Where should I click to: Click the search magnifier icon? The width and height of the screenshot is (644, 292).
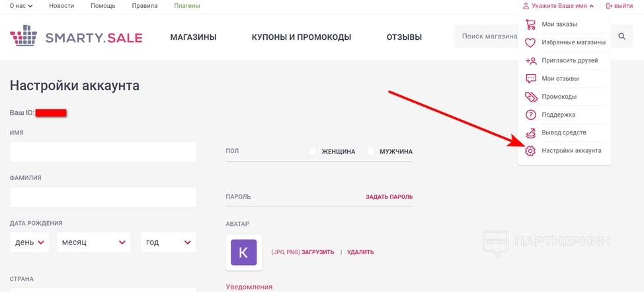(x=622, y=36)
